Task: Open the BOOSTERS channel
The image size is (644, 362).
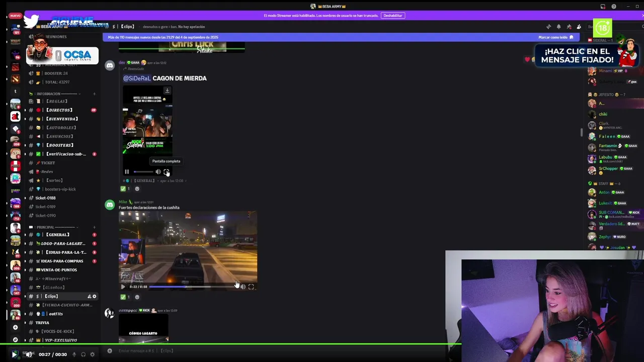Action: click(62, 145)
